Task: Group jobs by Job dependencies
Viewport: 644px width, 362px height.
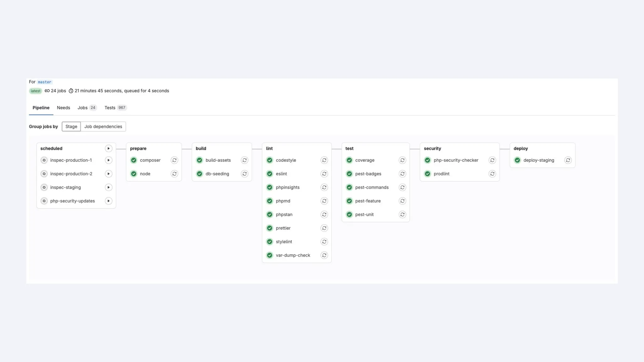Action: point(103,127)
